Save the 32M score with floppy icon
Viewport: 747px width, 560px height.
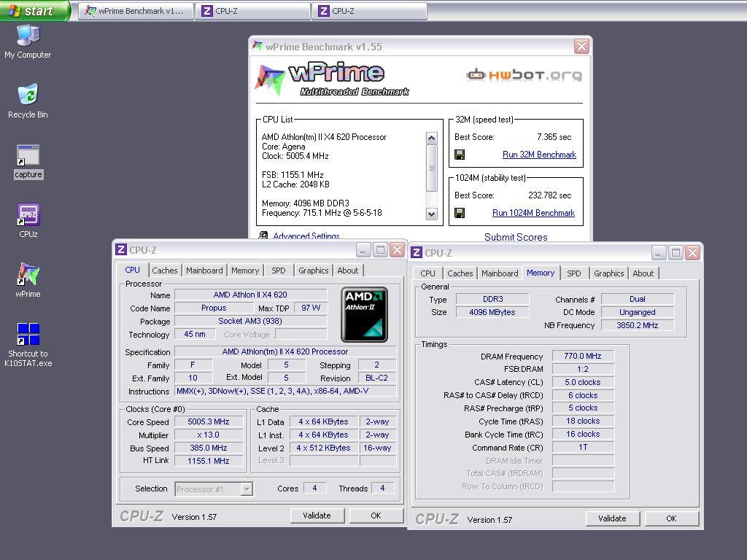[460, 155]
